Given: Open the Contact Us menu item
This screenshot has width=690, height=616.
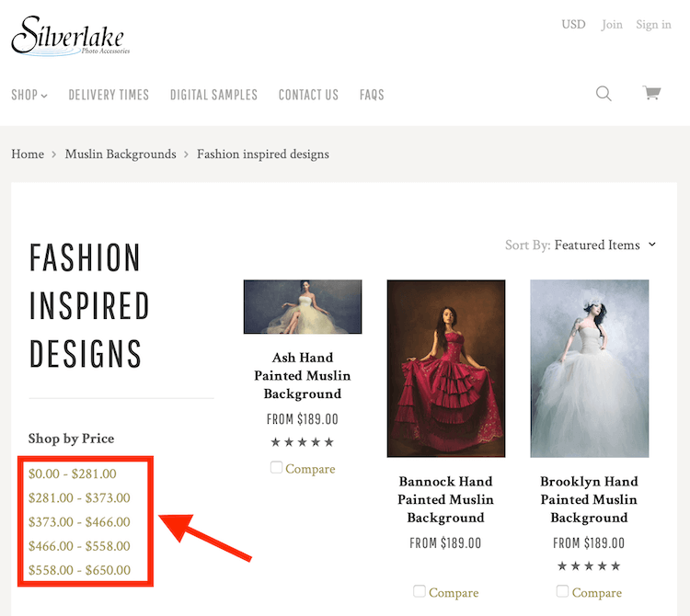Looking at the screenshot, I should coord(308,95).
